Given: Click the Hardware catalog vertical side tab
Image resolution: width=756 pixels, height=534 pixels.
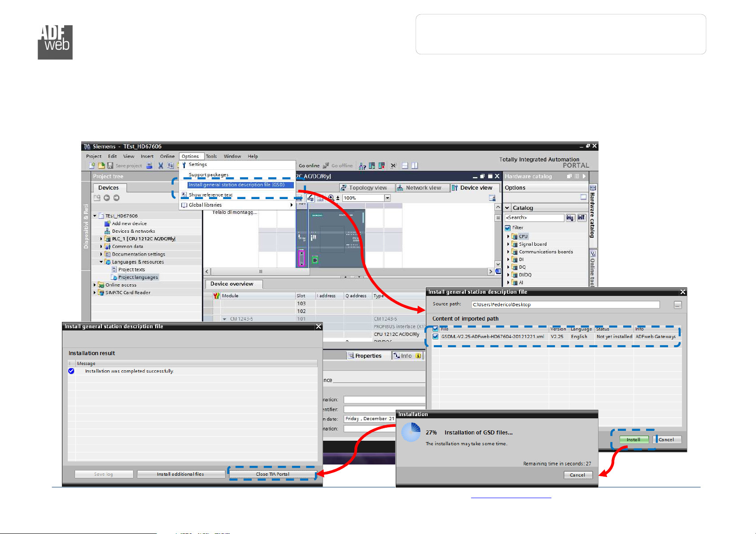Looking at the screenshot, I should [593, 215].
